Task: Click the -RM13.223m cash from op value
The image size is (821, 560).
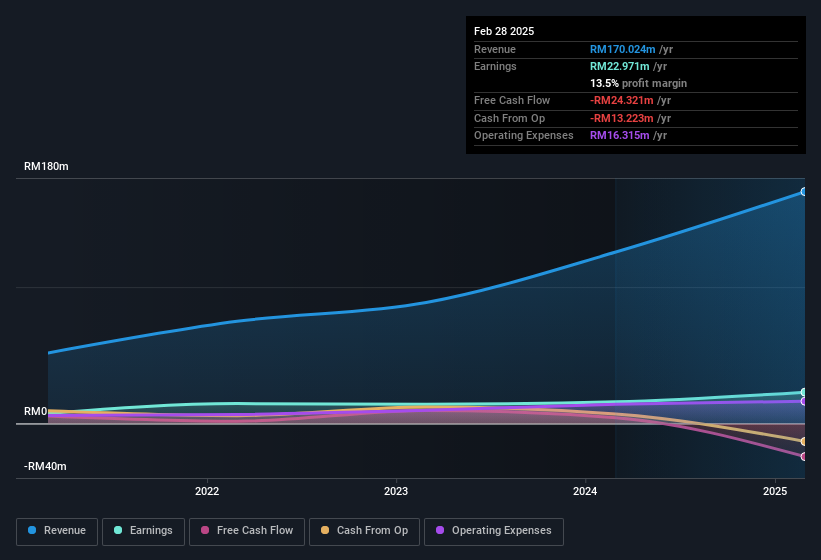Action: (622, 118)
